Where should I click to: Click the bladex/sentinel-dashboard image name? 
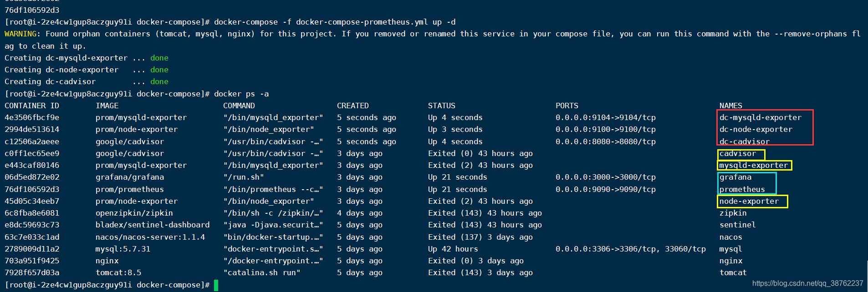153,225
